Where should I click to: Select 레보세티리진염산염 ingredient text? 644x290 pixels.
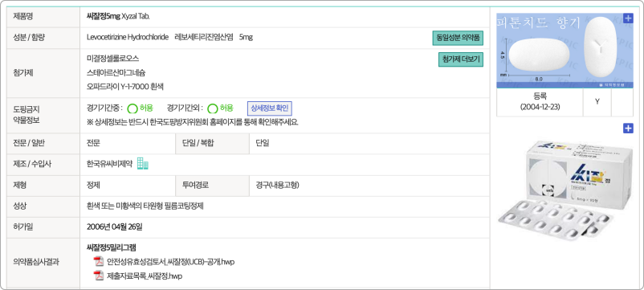pos(204,38)
